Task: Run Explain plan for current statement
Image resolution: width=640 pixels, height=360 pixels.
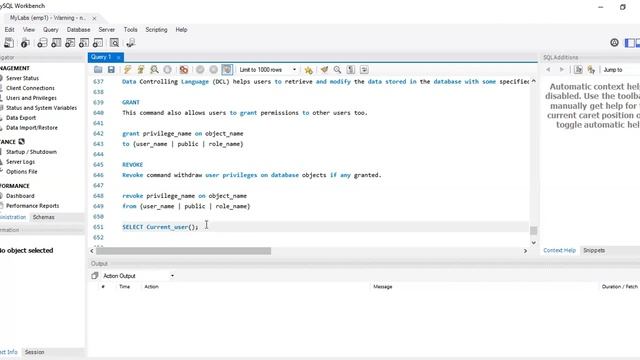Action: coord(154,70)
